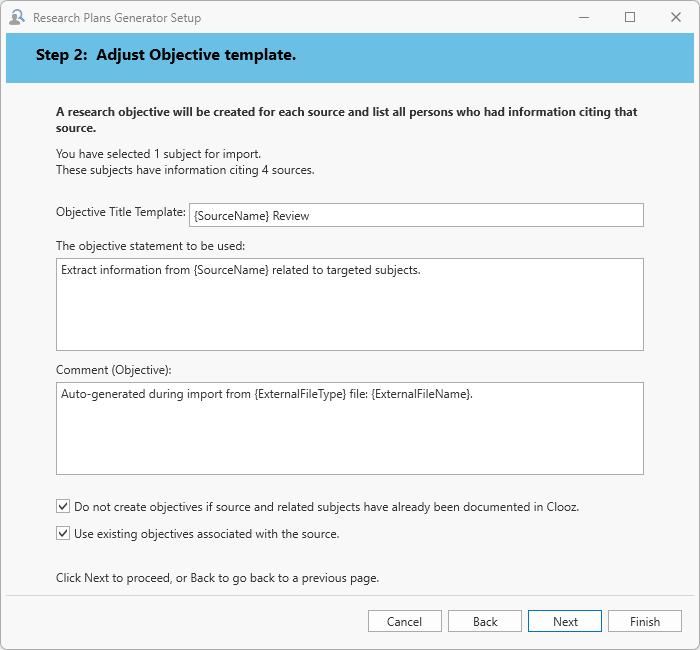This screenshot has height=650, width=700.
Task: Click the 'You have selected 1 subject' text
Action: 158,154
